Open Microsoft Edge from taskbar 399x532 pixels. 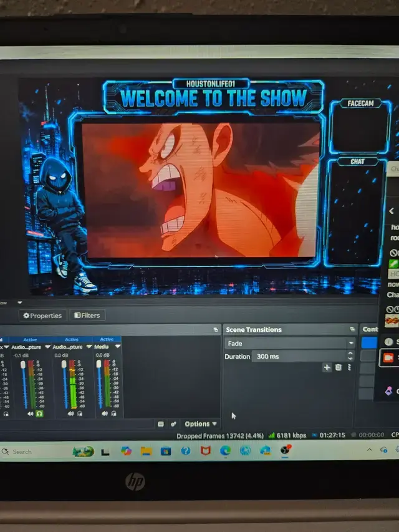point(225,450)
